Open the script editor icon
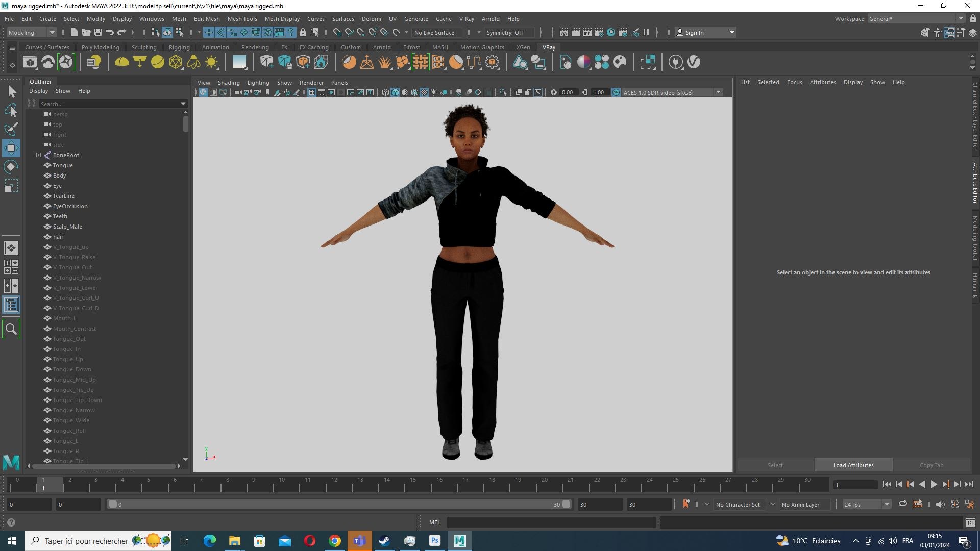This screenshot has height=551, width=980. click(971, 522)
